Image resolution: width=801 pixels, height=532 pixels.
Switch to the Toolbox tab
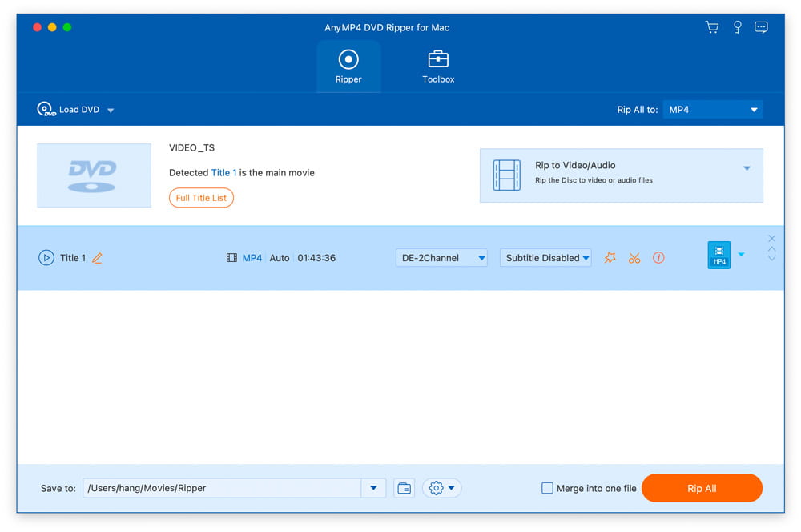(438, 66)
